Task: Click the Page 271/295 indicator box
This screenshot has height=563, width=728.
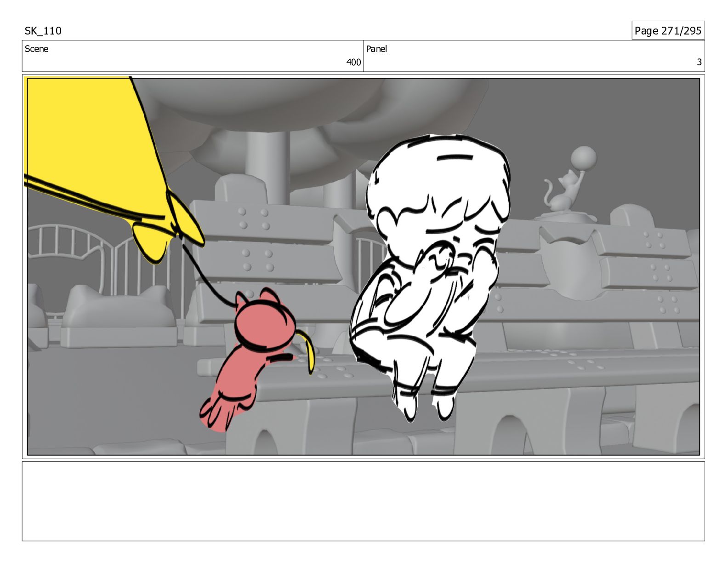Action: coord(668,30)
